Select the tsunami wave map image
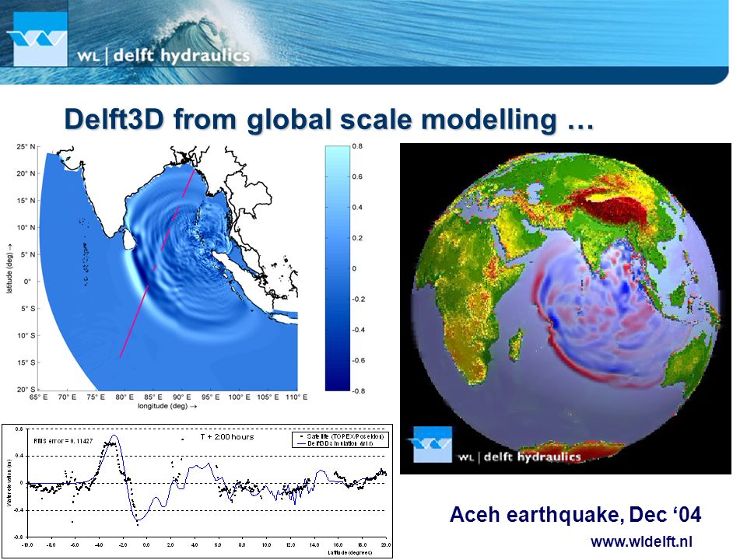Screen dimensions: 747x560 (x=168, y=268)
